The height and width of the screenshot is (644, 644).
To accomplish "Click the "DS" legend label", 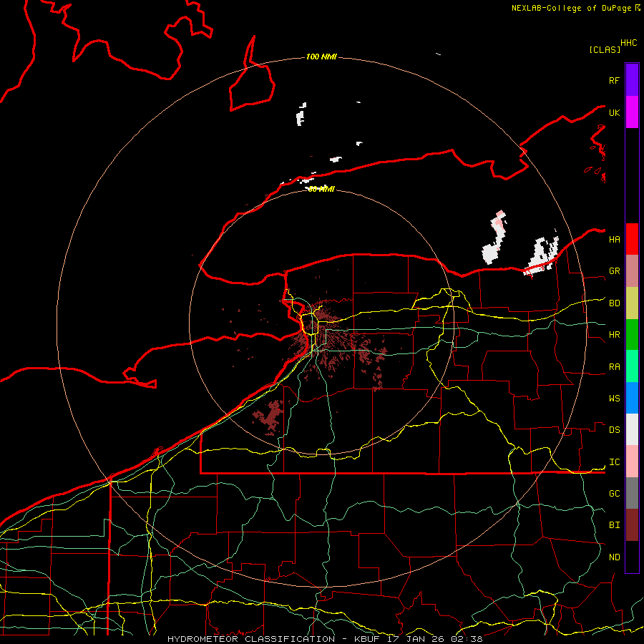I will click(614, 430).
